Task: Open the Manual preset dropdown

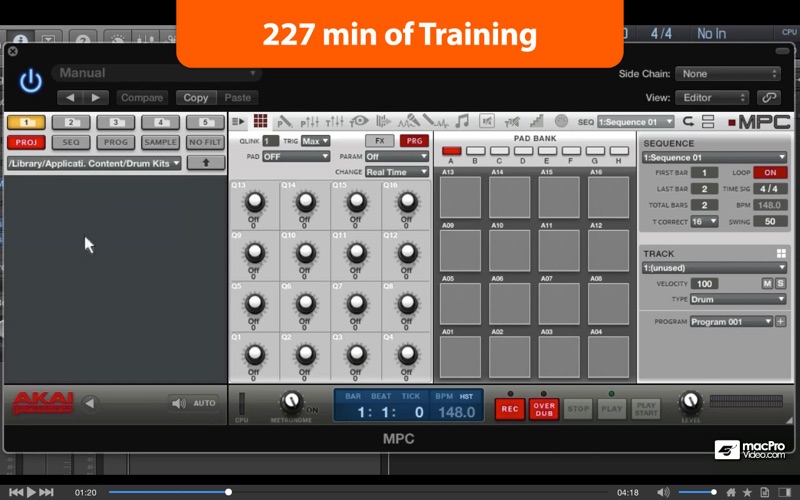Action: pos(157,73)
